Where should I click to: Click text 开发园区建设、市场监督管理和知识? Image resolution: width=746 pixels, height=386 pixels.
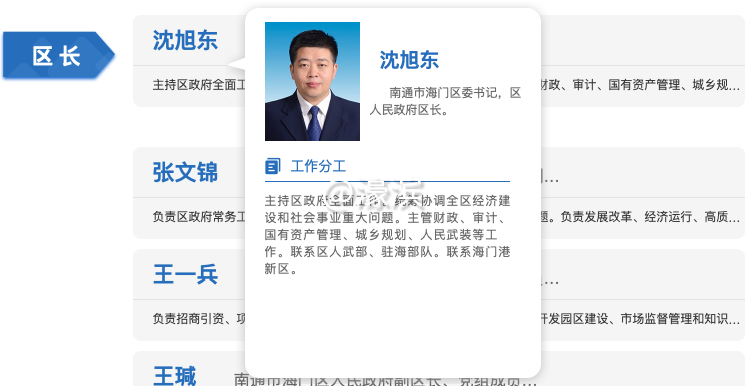click(x=641, y=319)
